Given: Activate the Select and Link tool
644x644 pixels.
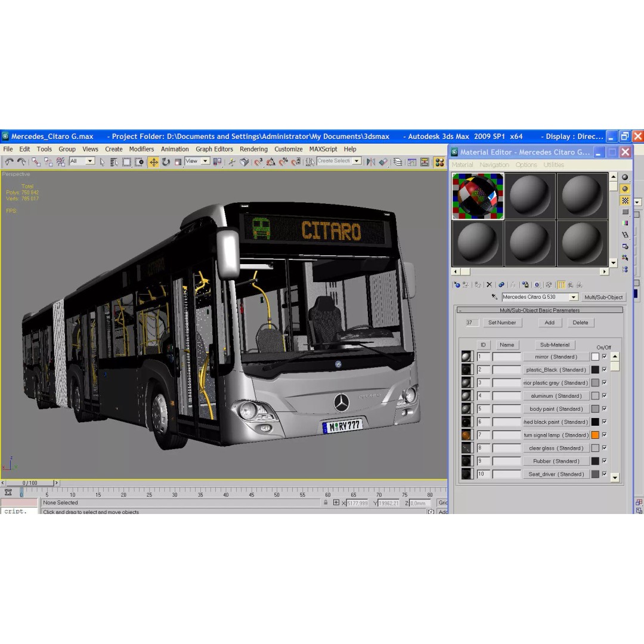Looking at the screenshot, I should [x=36, y=162].
